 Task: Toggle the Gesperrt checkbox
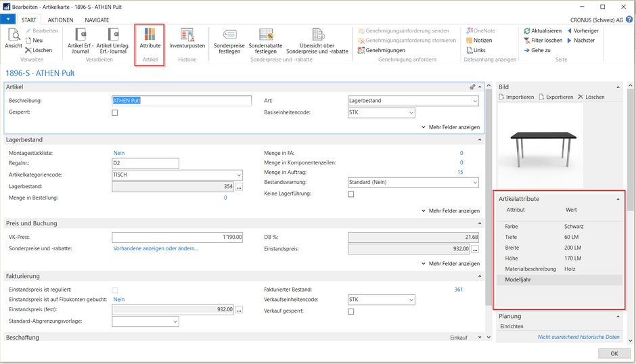click(115, 113)
